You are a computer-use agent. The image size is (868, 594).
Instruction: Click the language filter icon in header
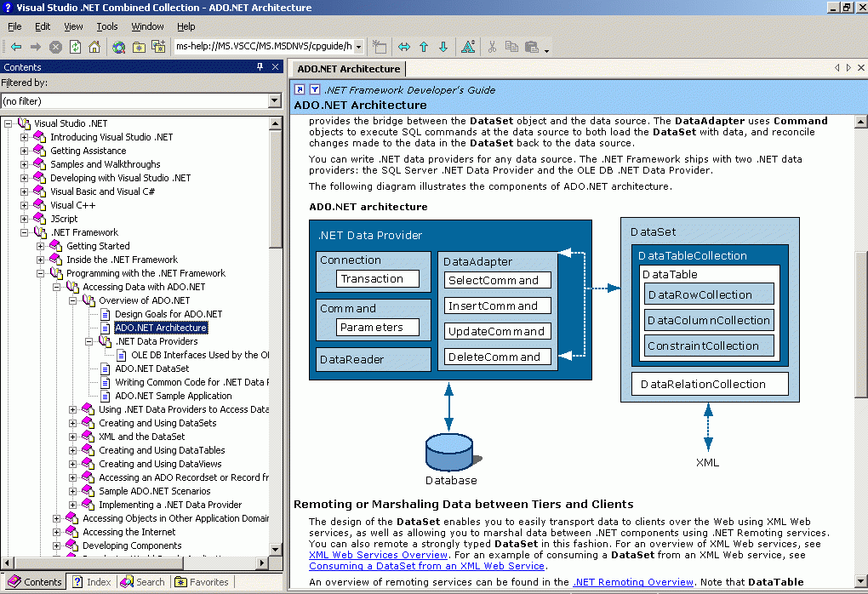click(315, 89)
